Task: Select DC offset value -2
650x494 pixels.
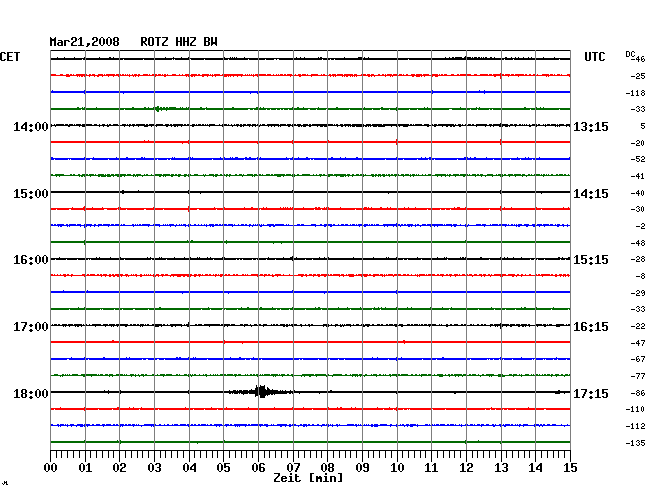Action: click(x=640, y=226)
